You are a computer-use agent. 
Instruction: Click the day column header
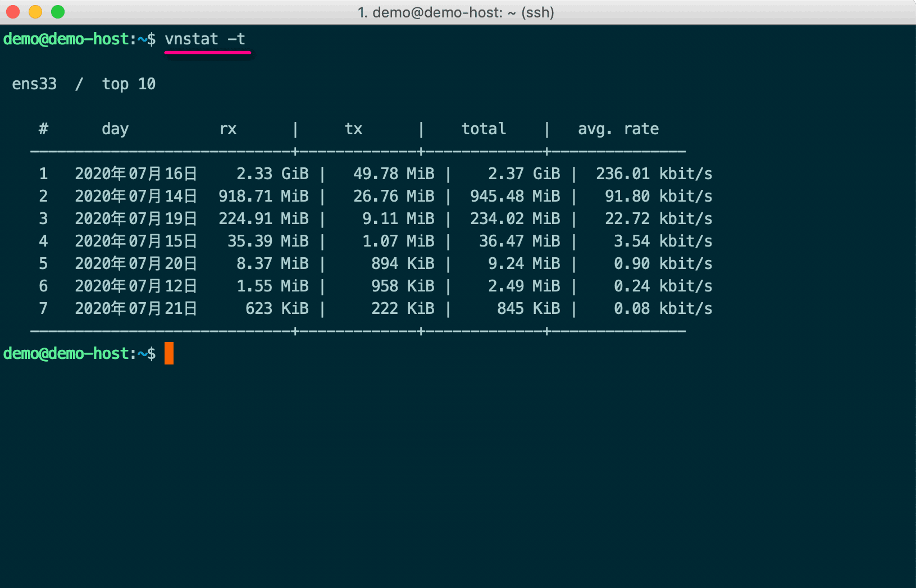pyautogui.click(x=115, y=129)
